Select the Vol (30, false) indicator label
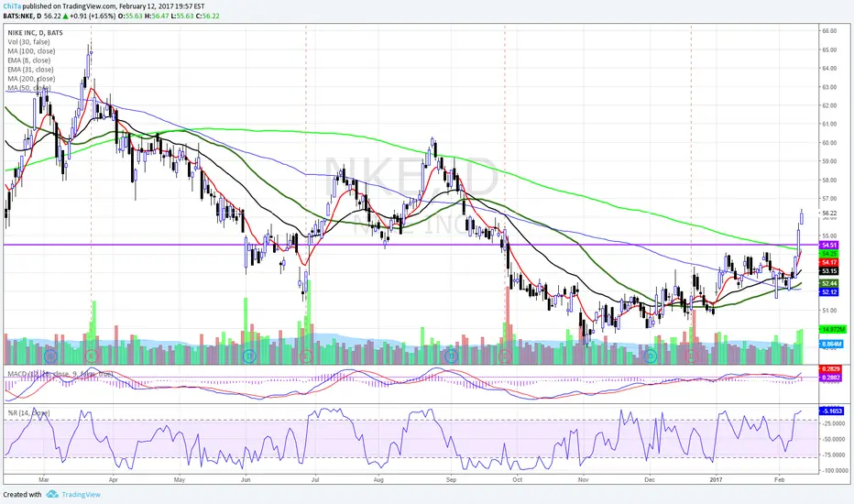854x504 pixels. click(28, 42)
